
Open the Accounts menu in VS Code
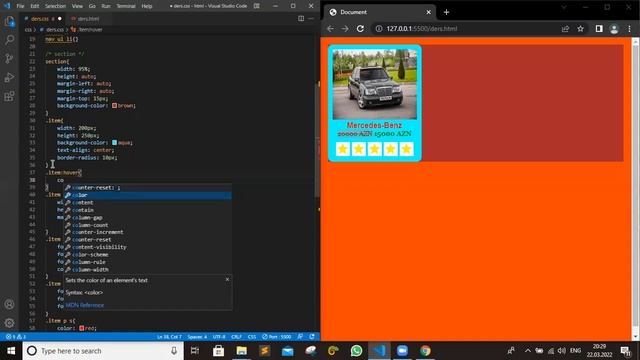[9, 304]
